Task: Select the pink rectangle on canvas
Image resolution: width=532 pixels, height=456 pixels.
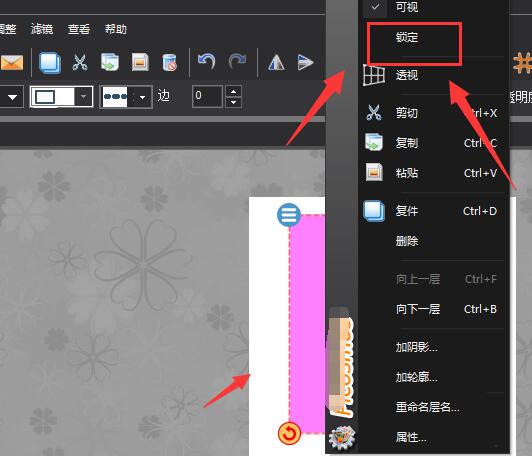Action: 307,324
